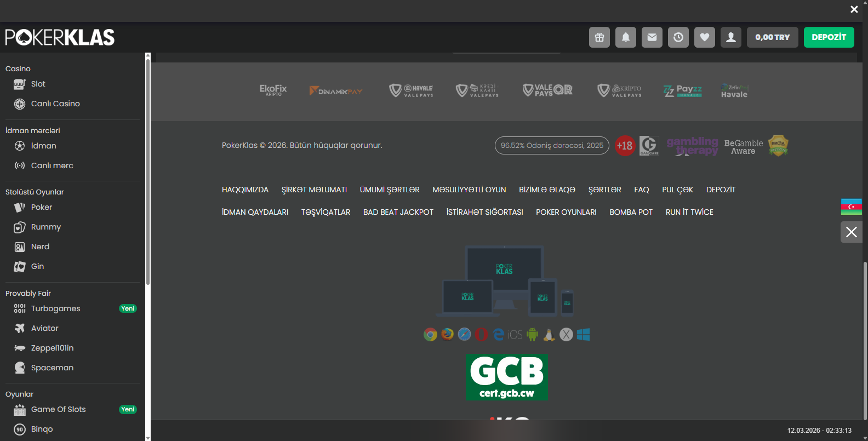Open Turbogames in the sidebar
The height and width of the screenshot is (441, 868).
pyautogui.click(x=55, y=308)
